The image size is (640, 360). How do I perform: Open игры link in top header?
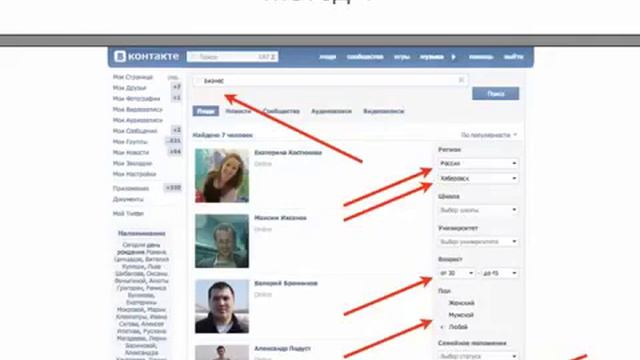[x=402, y=57]
